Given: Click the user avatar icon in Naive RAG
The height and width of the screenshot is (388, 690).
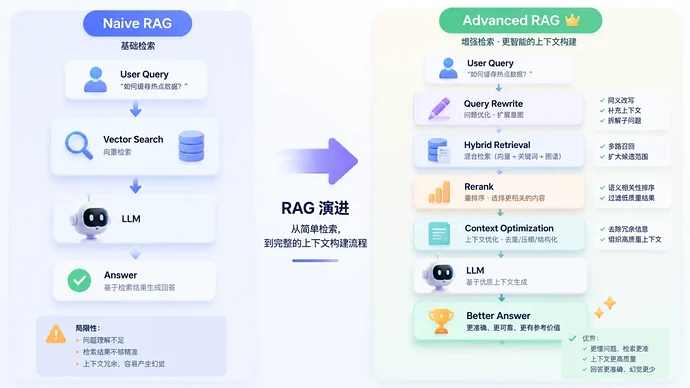Looking at the screenshot, I should (x=95, y=80).
